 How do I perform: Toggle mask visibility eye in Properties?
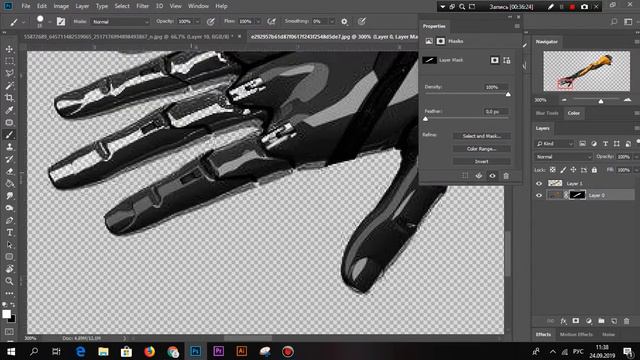[492, 176]
